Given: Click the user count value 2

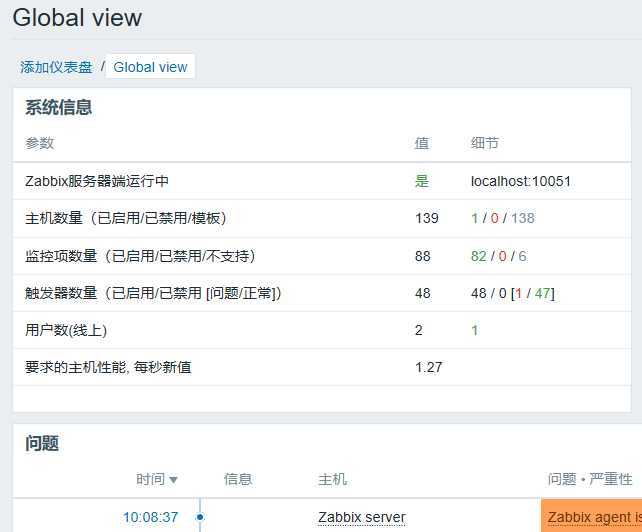Looking at the screenshot, I should [x=418, y=330].
